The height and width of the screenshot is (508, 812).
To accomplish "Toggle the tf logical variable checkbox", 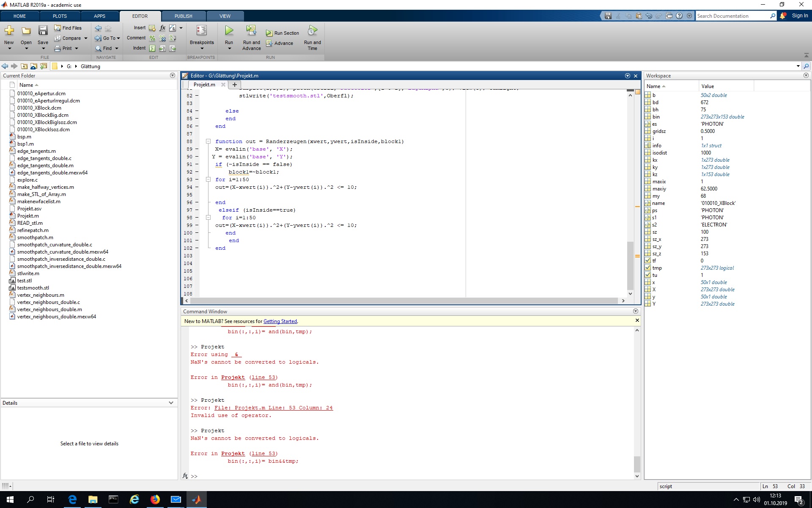I will coord(647,261).
